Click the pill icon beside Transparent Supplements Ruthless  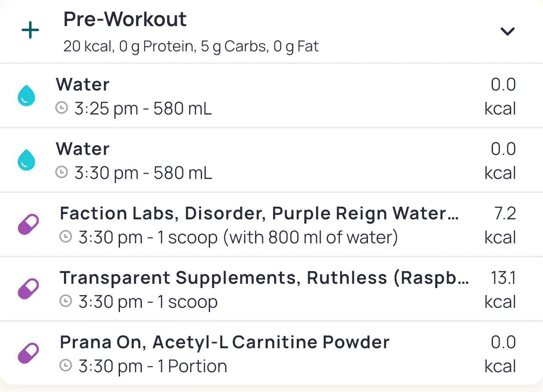pos(28,289)
